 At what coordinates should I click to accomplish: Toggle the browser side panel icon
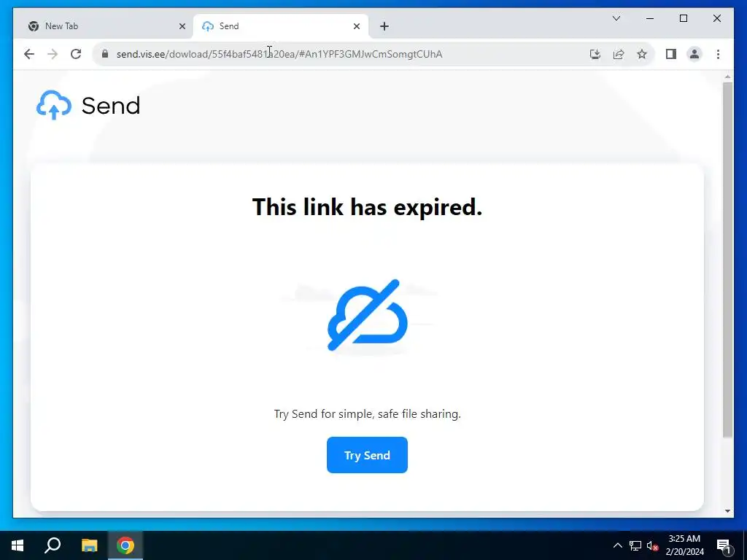[671, 54]
